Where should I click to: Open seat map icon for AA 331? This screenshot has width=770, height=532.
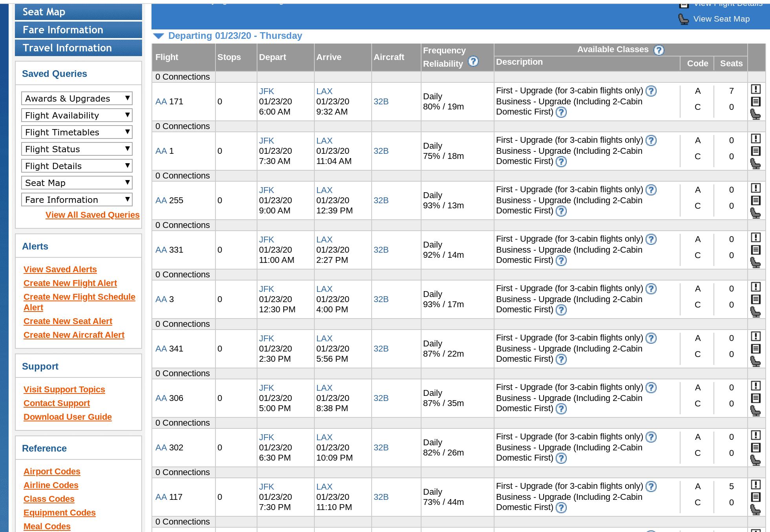pyautogui.click(x=755, y=262)
